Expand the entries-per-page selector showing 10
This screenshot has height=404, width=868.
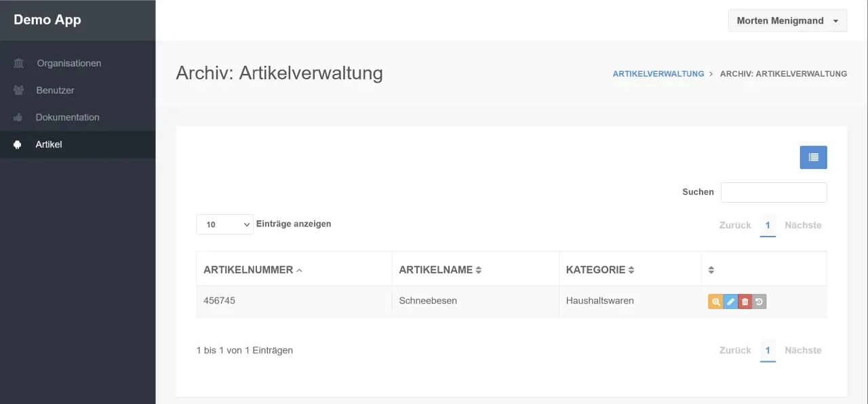(x=224, y=224)
